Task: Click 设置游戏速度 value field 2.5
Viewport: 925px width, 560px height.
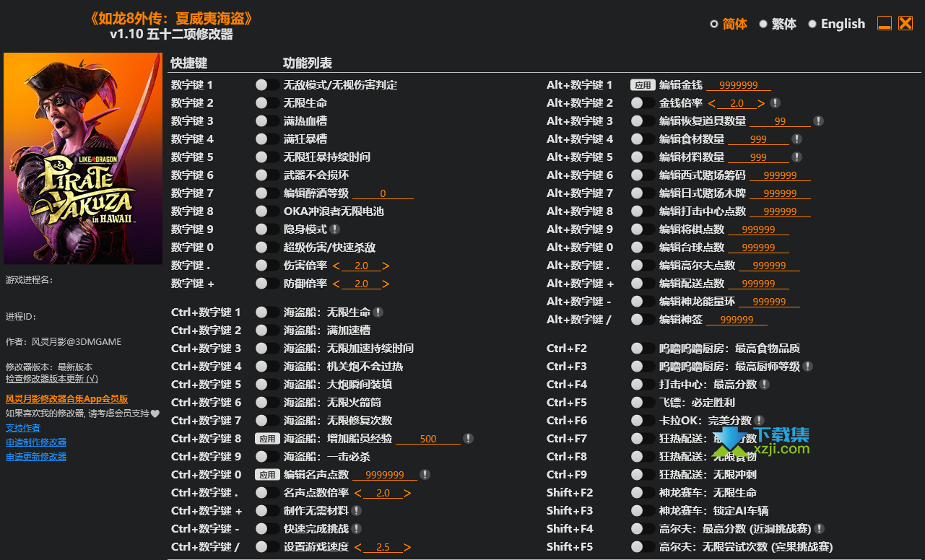Action: pos(383,547)
